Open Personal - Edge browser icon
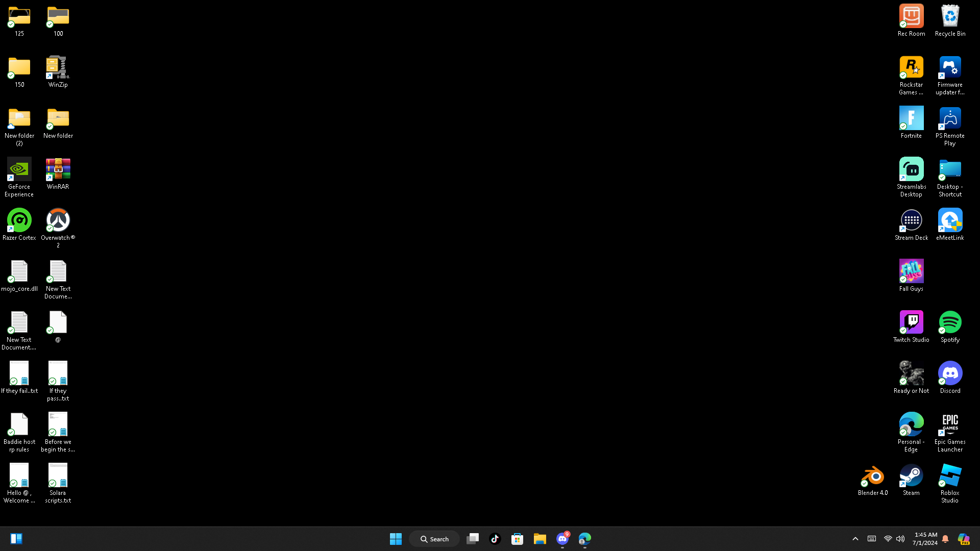 [x=911, y=432]
